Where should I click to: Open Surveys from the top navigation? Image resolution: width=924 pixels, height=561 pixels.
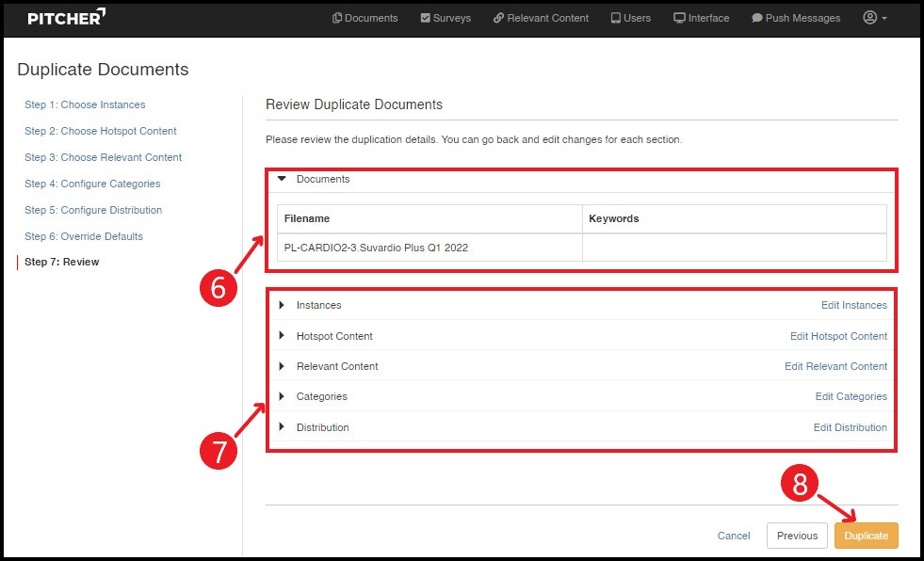(446, 18)
